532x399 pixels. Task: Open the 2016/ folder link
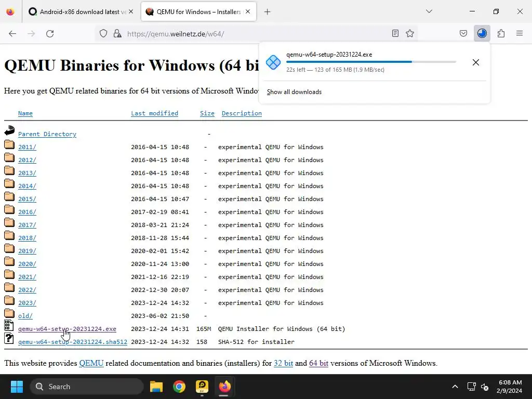pyautogui.click(x=27, y=212)
